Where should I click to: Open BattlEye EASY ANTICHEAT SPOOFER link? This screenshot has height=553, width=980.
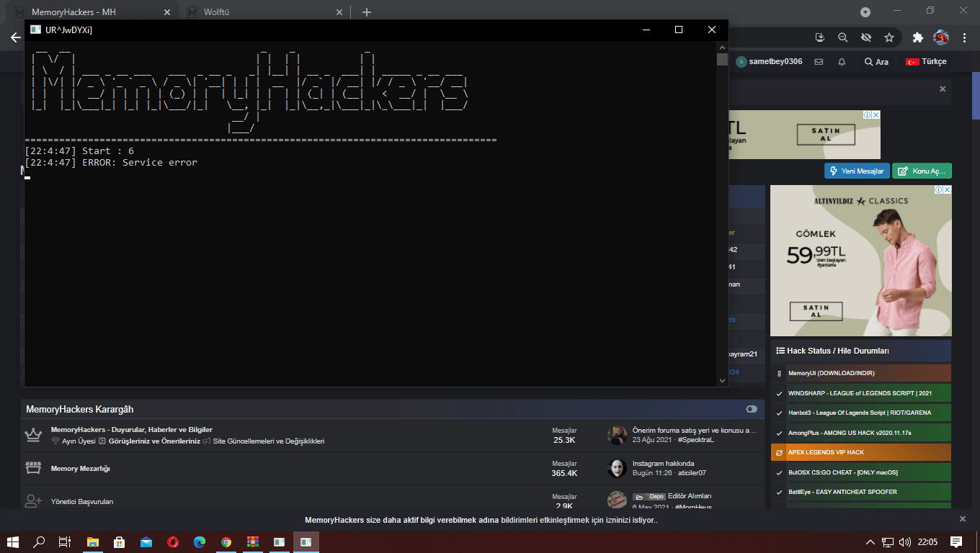tap(842, 492)
